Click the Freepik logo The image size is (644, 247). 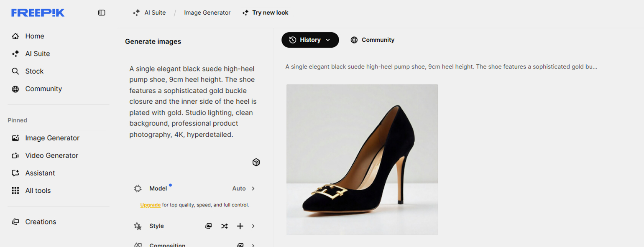[x=38, y=13]
